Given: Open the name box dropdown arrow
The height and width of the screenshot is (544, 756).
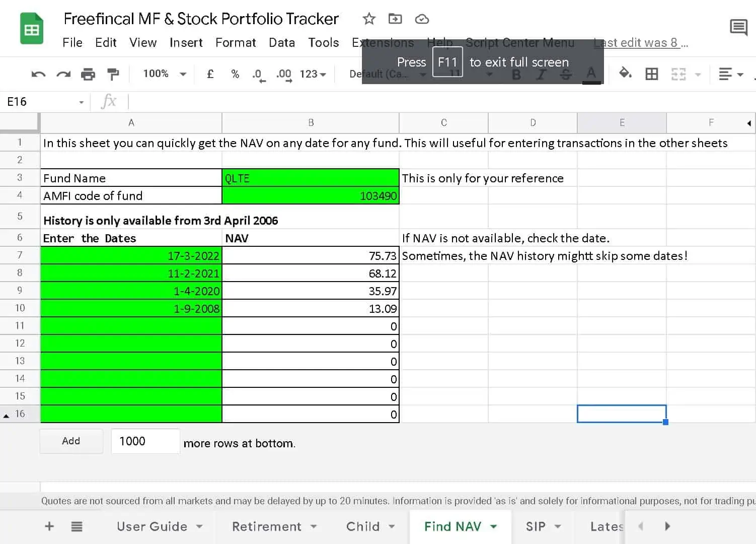Looking at the screenshot, I should click(81, 102).
